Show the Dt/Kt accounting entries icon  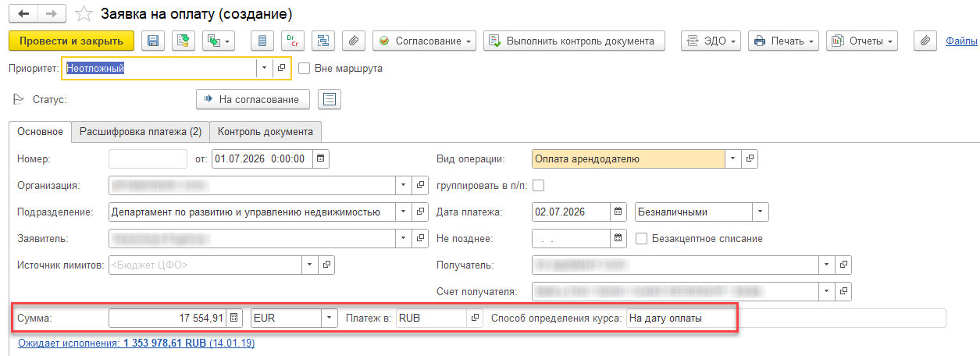pos(293,41)
